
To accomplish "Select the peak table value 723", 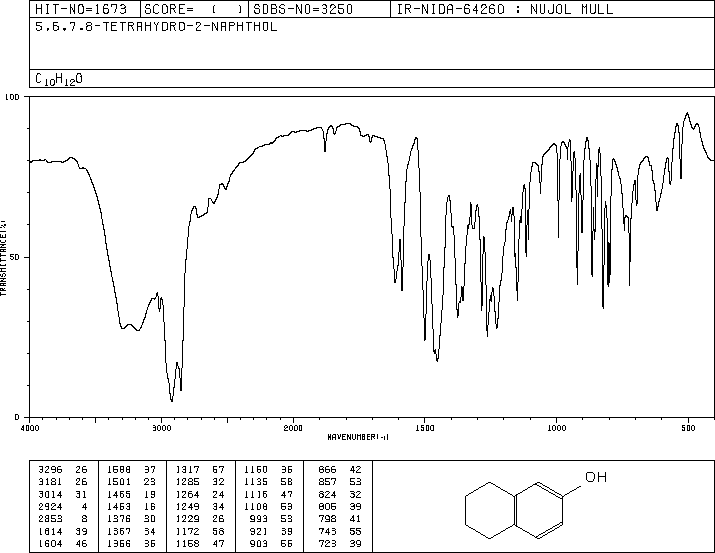I will click(327, 543).
